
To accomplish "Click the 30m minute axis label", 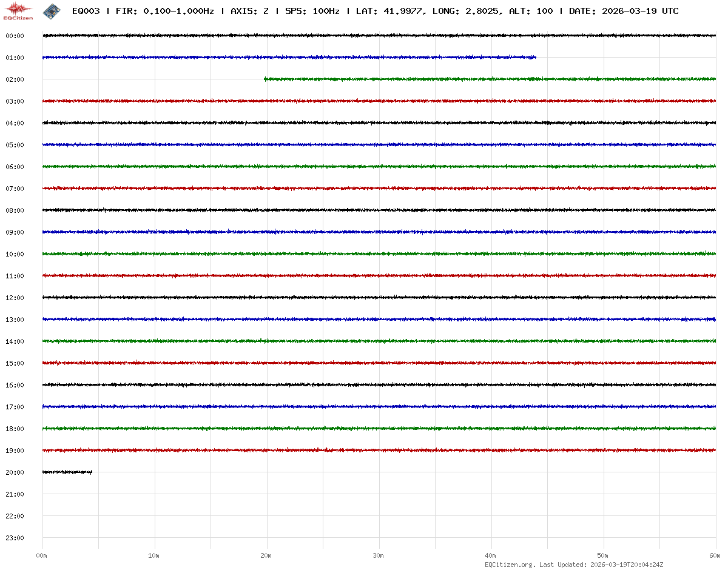I will pyautogui.click(x=379, y=556).
